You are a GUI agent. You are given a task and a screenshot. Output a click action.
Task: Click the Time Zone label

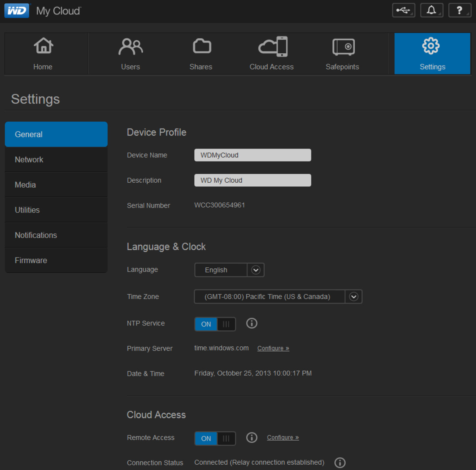143,296
